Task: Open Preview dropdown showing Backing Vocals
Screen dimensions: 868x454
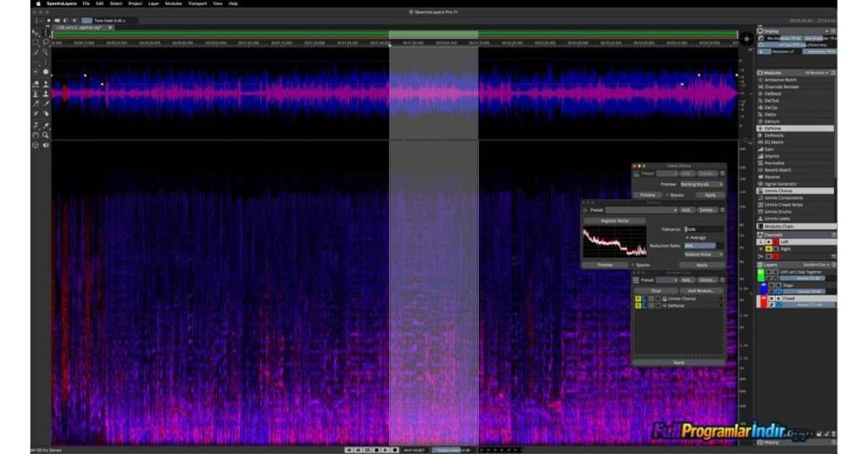Action: [701, 184]
